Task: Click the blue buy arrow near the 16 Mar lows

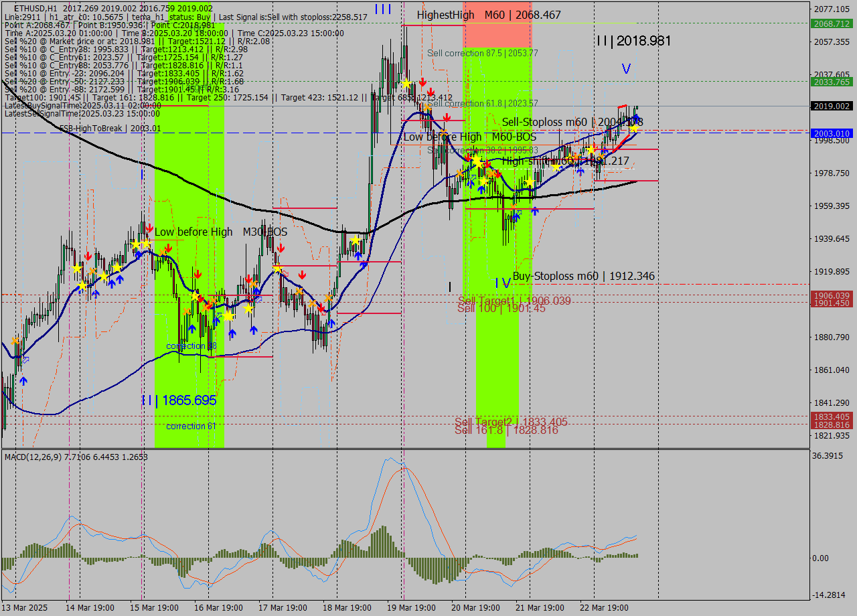Action: (192, 329)
